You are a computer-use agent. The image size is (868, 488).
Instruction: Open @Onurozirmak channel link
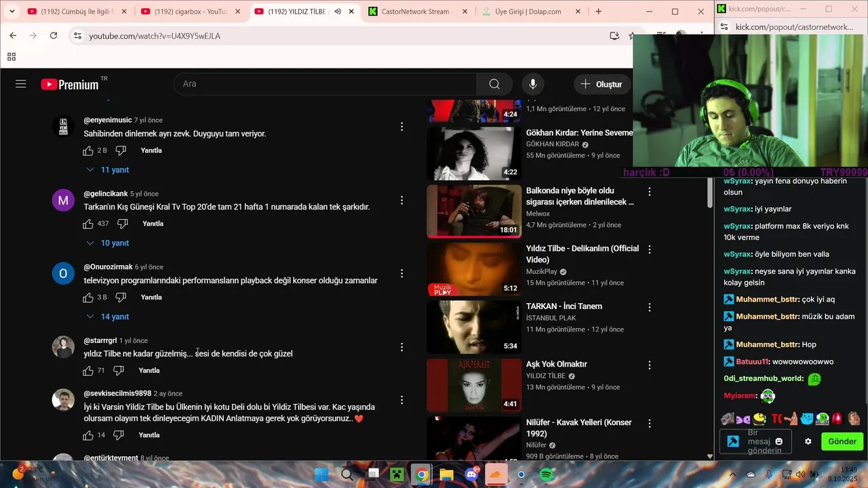(x=108, y=267)
